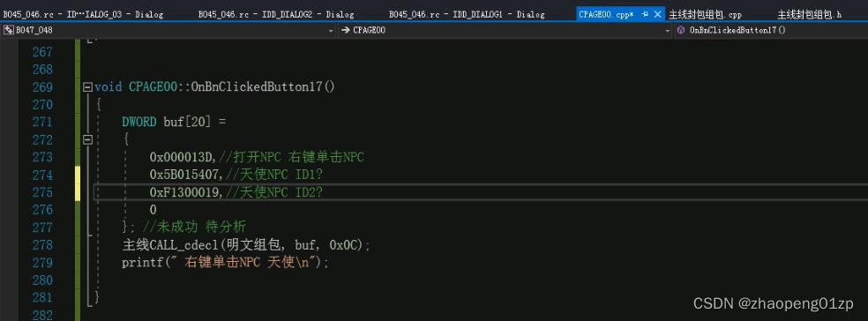Click line number 275
This screenshot has height=321, width=868.
42,192
